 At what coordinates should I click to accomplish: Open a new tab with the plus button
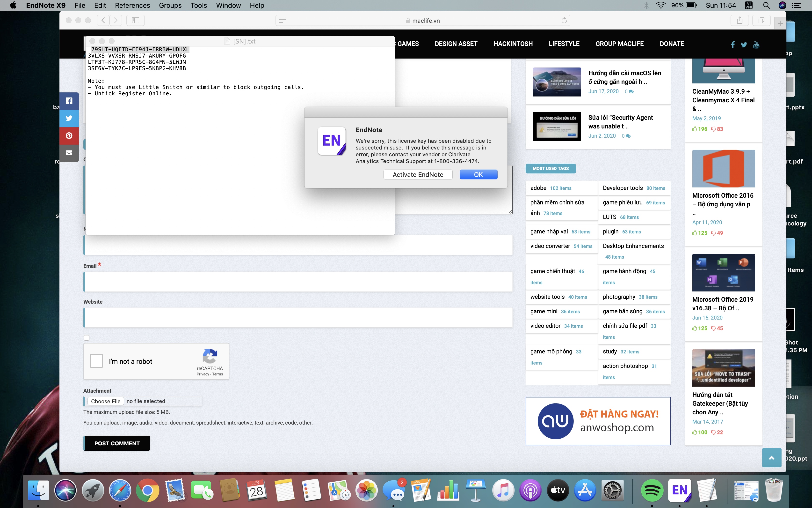coord(780,23)
